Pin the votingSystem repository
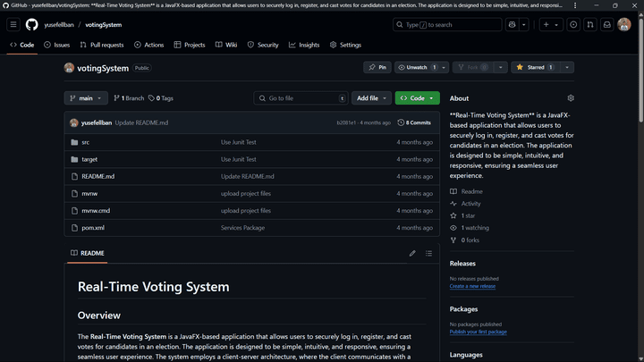Image resolution: width=644 pixels, height=362 pixels. pos(377,67)
